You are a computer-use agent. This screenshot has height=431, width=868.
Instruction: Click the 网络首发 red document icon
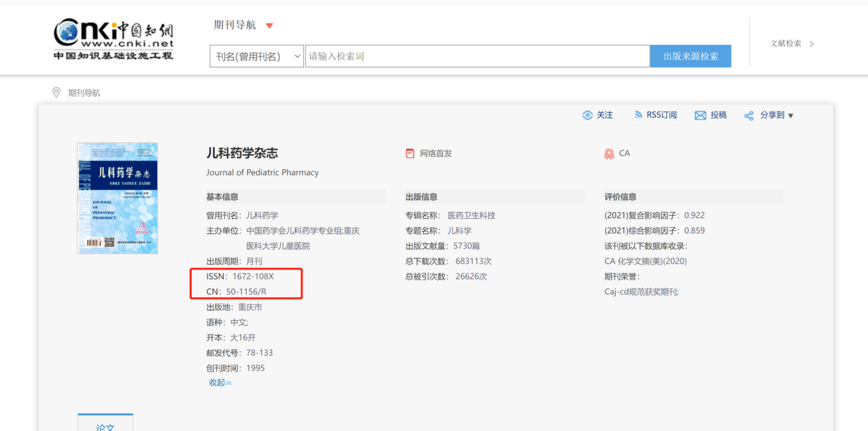pos(410,153)
